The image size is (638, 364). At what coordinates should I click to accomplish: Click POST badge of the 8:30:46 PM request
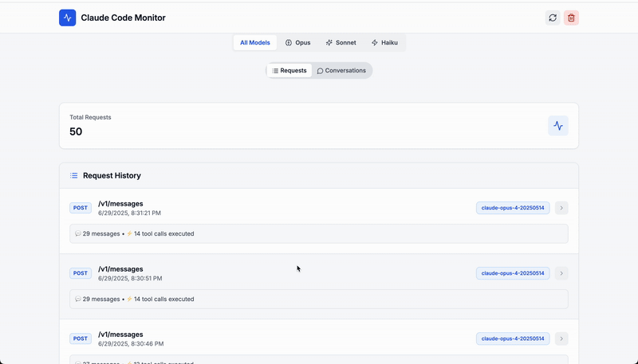click(x=81, y=339)
